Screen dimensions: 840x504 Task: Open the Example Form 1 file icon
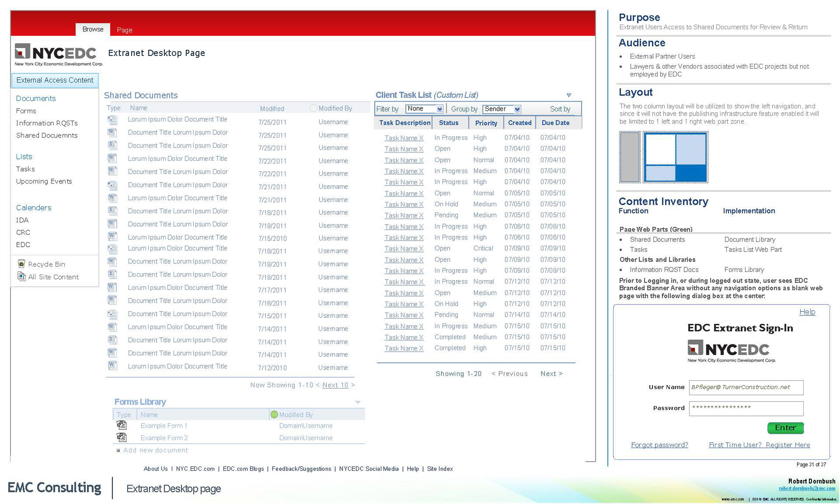[x=122, y=425]
